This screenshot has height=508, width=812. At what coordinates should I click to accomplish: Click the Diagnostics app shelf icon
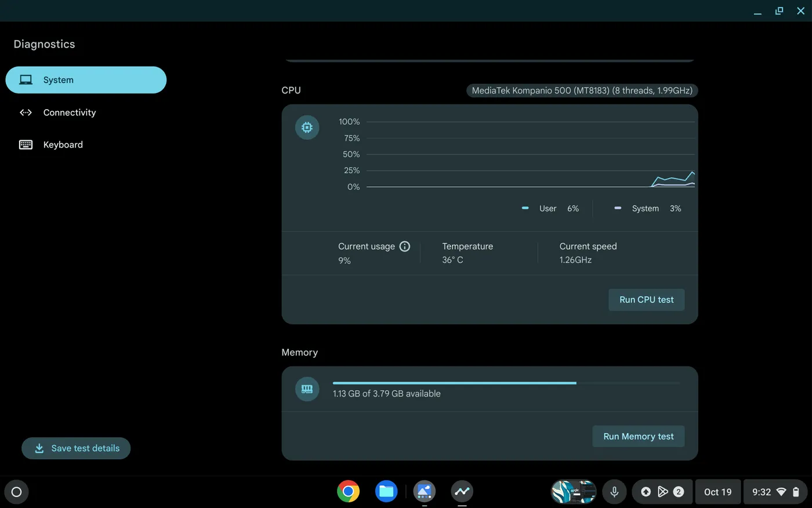(x=462, y=492)
